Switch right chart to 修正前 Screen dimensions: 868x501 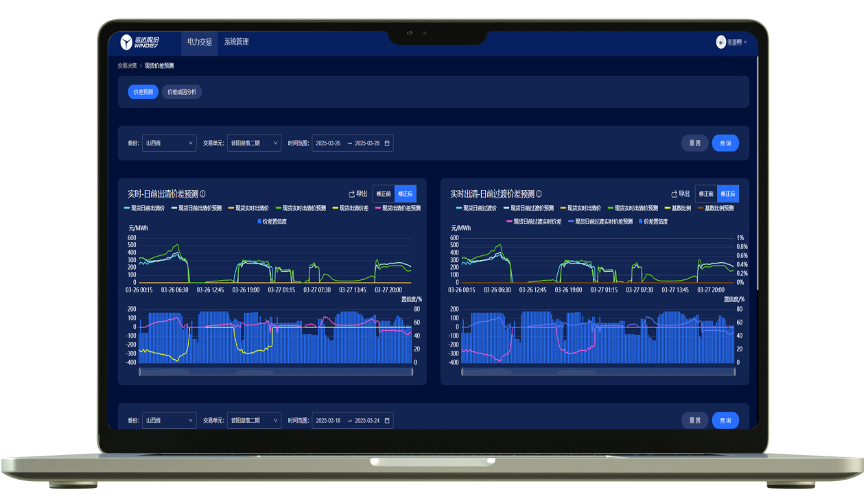tap(706, 194)
